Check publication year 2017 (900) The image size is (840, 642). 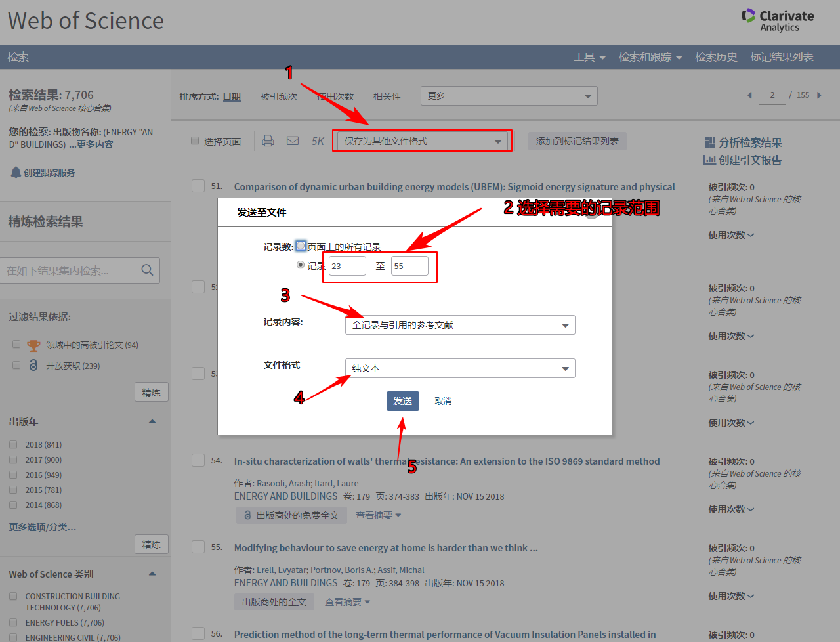pos(13,459)
